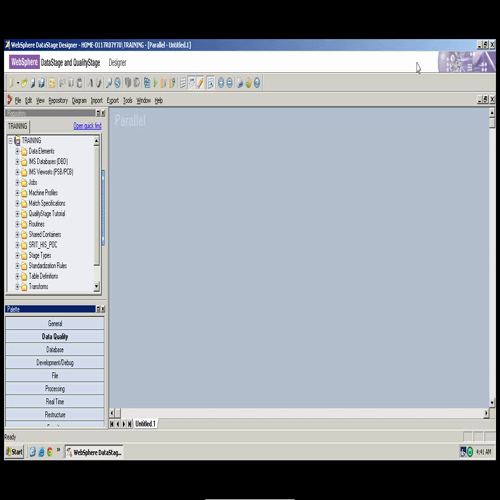This screenshot has width=500, height=500.
Task: Open the Processing palette group
Action: click(x=55, y=388)
